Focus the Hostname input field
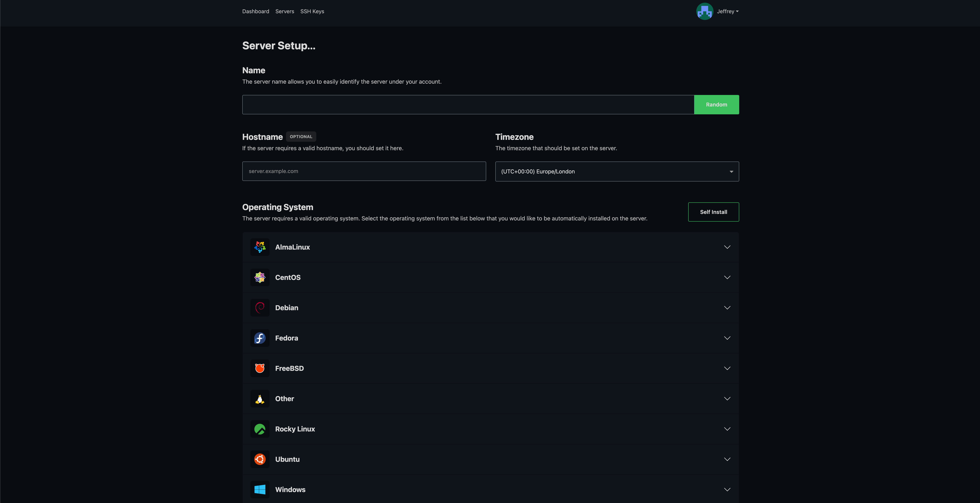Screen dimensions: 980x503 click(x=364, y=171)
